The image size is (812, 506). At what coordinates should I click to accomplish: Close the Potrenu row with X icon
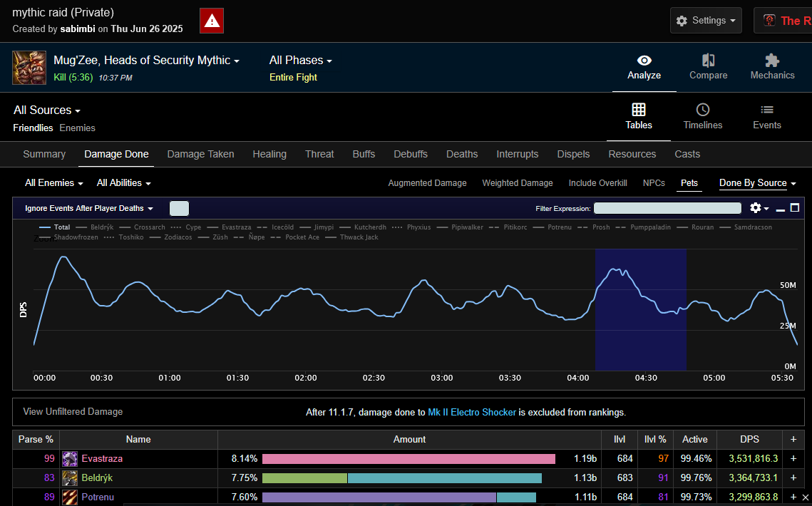[806, 497]
